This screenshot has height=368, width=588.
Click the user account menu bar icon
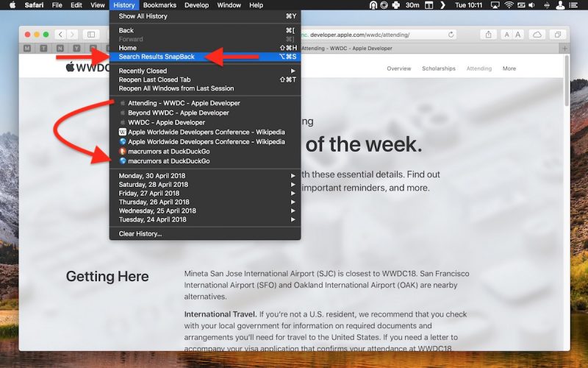tap(560, 5)
